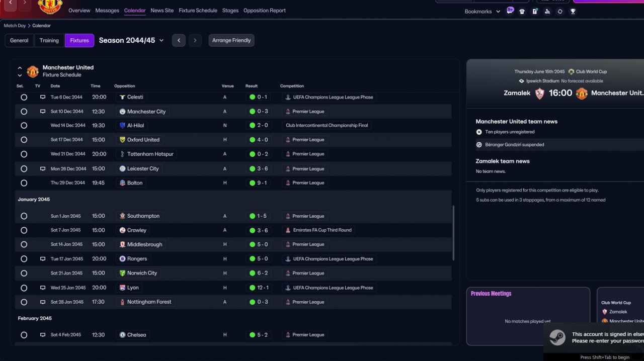The image size is (644, 361).
Task: Open the Stages tab
Action: click(x=230, y=11)
